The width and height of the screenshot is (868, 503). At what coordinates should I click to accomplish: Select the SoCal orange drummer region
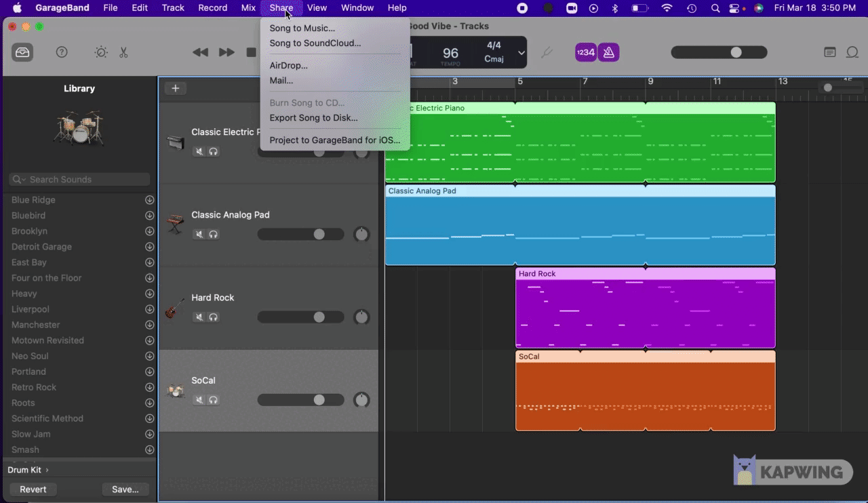(645, 390)
